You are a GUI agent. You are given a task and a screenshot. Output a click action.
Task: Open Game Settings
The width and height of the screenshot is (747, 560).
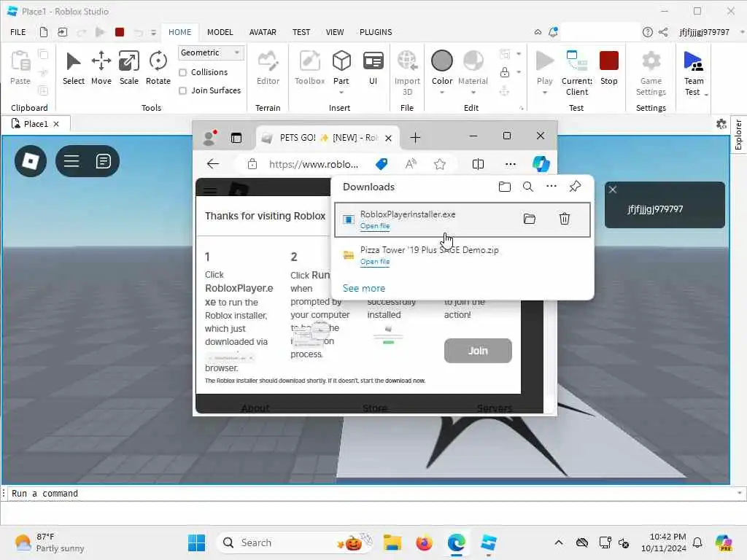[x=651, y=72]
